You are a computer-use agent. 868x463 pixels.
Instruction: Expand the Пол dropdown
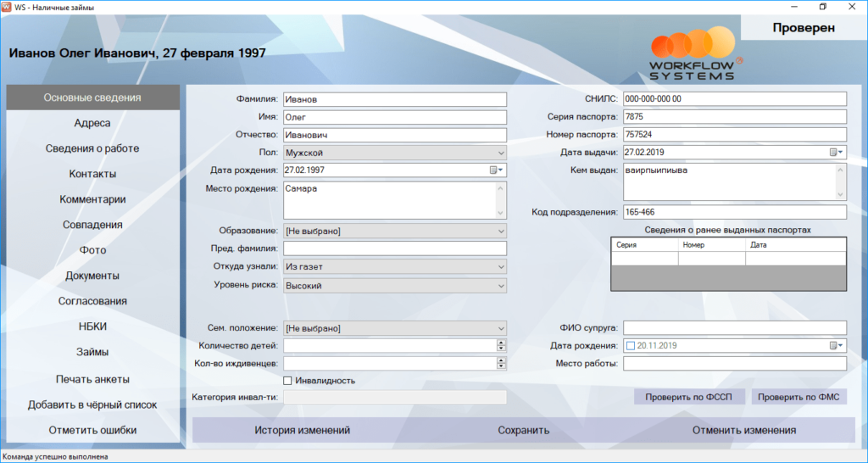pyautogui.click(x=498, y=153)
